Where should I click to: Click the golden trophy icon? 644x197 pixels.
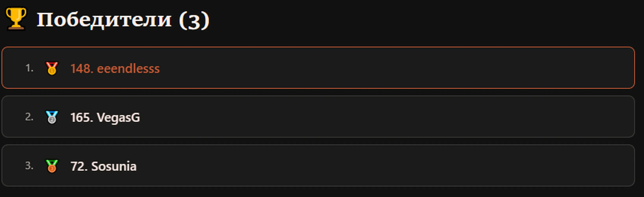(16, 19)
